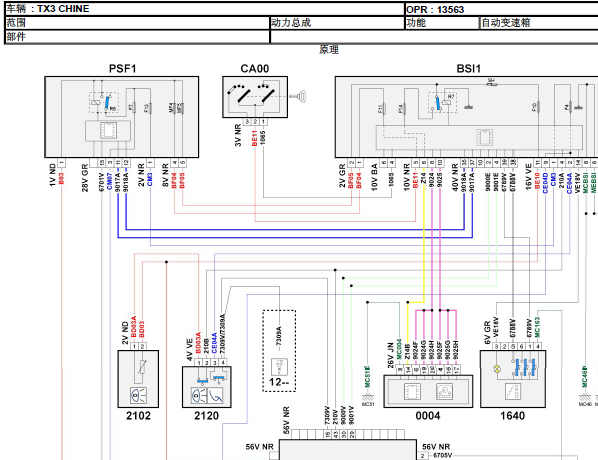Select the gauge dial icon in component 0004
598x460 pixels.
[444, 391]
